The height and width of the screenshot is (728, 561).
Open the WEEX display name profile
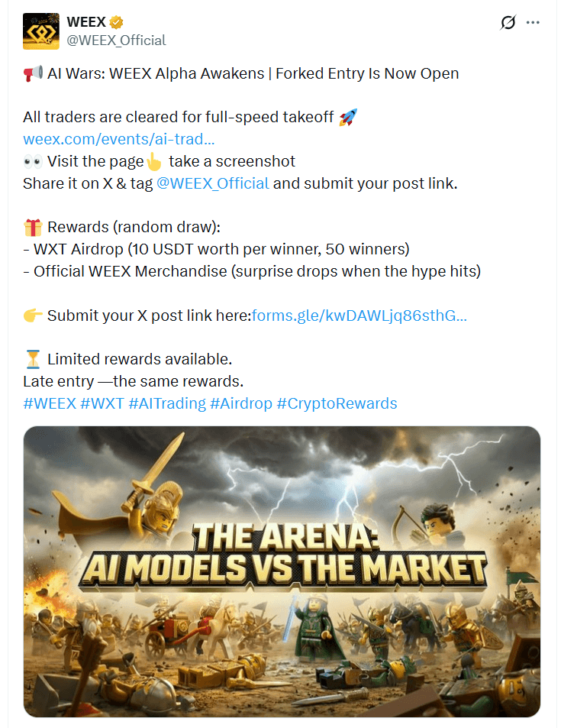tap(86, 22)
